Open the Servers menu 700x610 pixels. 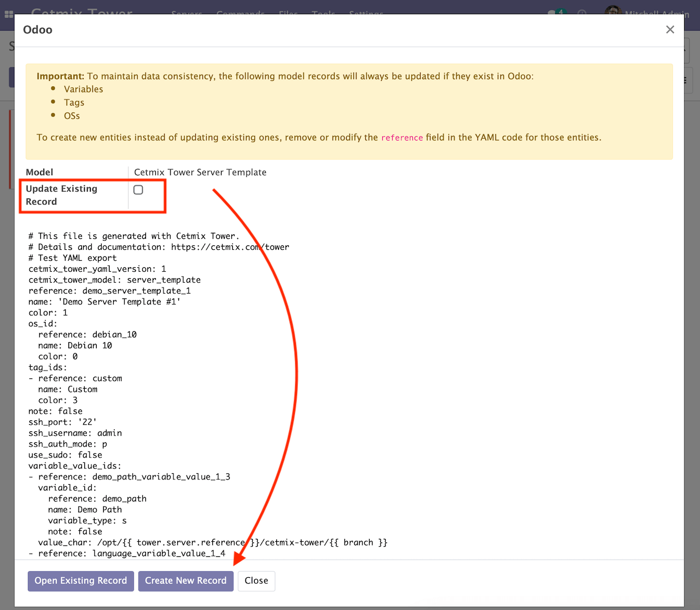(x=186, y=12)
